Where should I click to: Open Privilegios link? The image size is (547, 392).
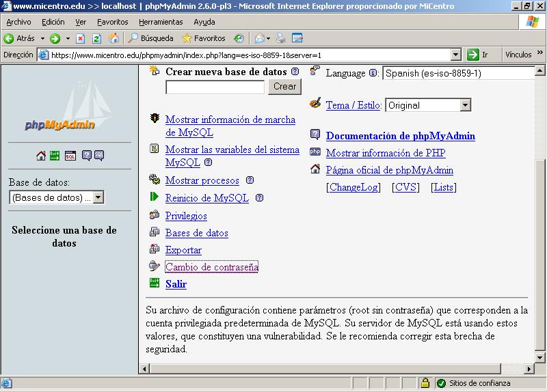tap(186, 216)
